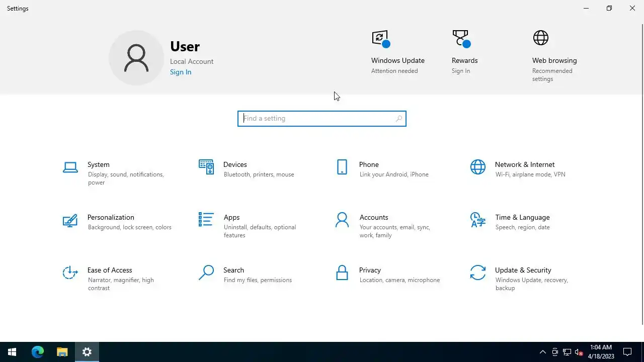644x362 pixels.
Task: Click the muted volume tray icon
Action: (579, 352)
